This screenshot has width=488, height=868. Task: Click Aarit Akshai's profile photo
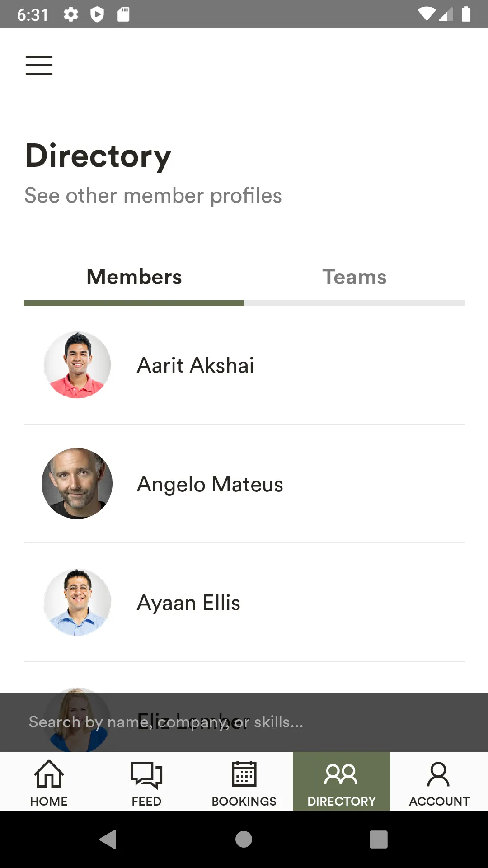click(77, 365)
